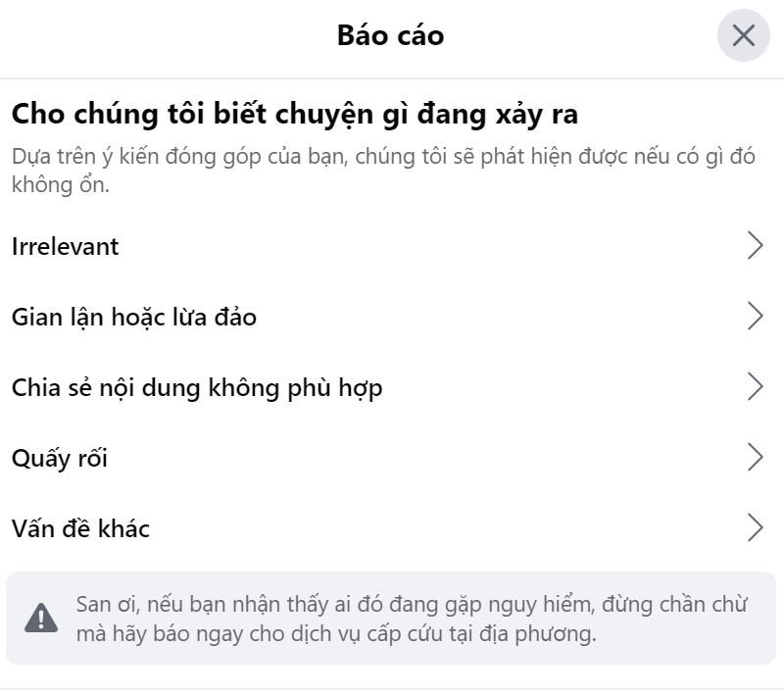The width and height of the screenshot is (784, 696).
Task: Close the Báo cáo dialog
Action: 743,36
